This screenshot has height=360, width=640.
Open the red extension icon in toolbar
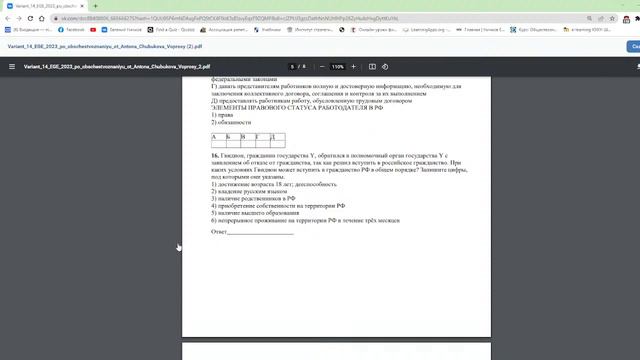pyautogui.click(x=626, y=19)
